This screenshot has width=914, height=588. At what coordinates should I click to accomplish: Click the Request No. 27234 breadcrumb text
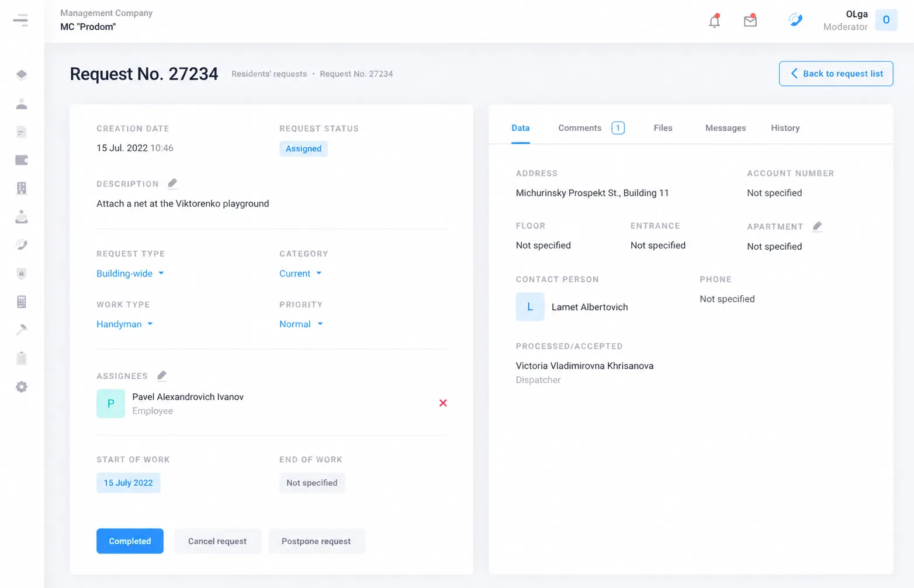pyautogui.click(x=356, y=74)
